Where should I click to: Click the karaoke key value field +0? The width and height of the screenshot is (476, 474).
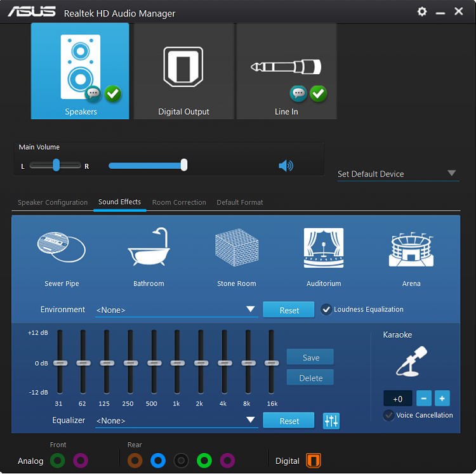(398, 398)
